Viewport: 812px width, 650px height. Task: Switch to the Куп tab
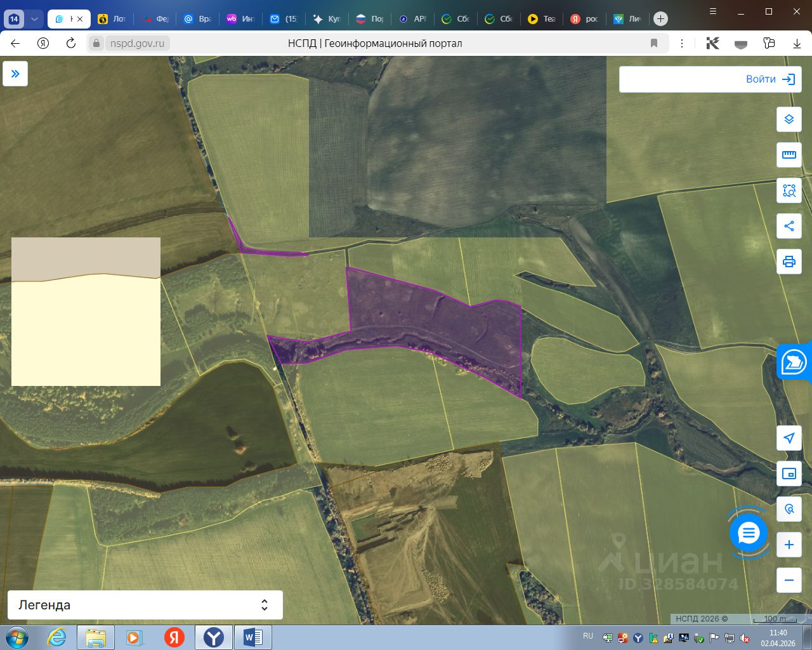327,19
